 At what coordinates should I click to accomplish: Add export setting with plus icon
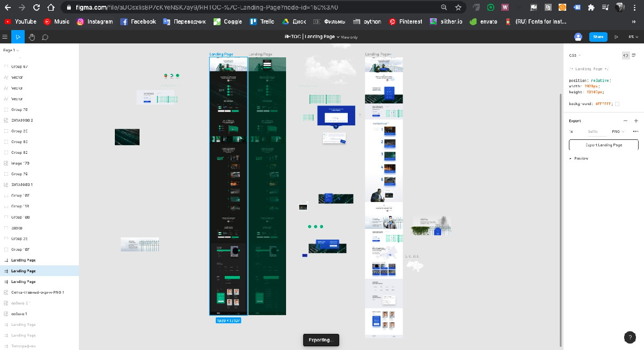636,121
